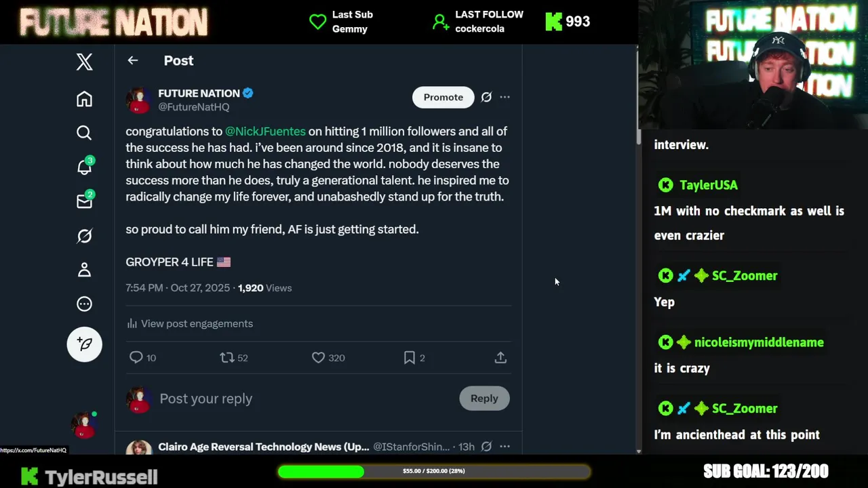Open more options on Clairo reply
868x488 pixels.
(505, 447)
